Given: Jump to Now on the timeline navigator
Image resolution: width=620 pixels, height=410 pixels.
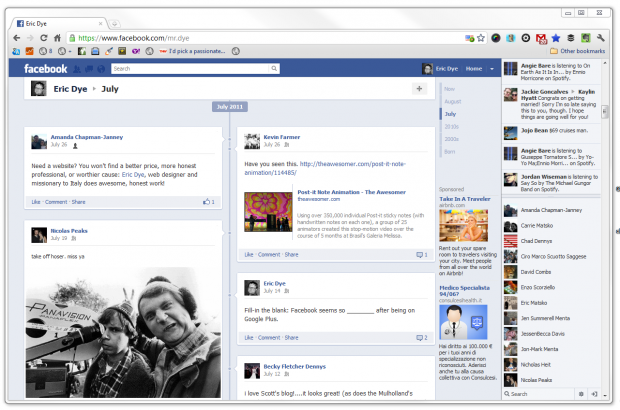Looking at the screenshot, I should [449, 89].
